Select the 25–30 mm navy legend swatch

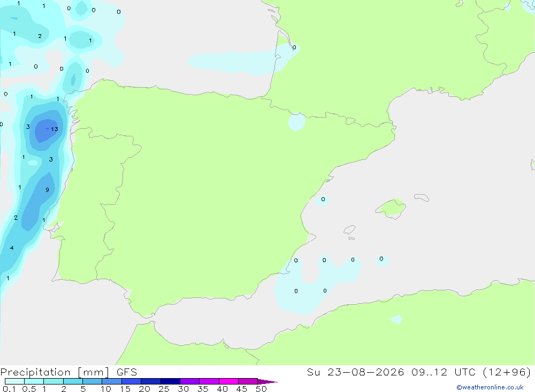click(170, 381)
